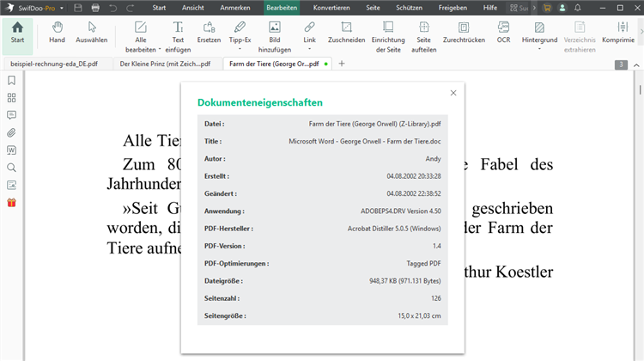
Task: Open the Ersetzen replace tool
Action: click(x=209, y=33)
